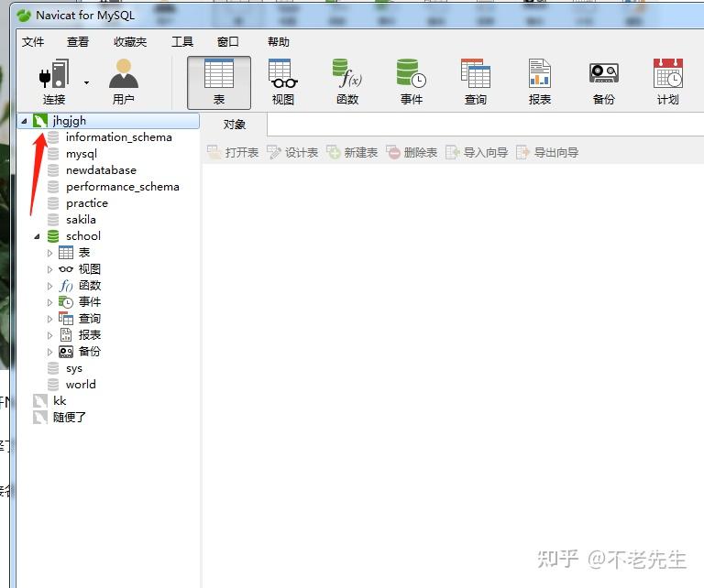Open the 帮助 menu
The image size is (704, 588).
[279, 42]
